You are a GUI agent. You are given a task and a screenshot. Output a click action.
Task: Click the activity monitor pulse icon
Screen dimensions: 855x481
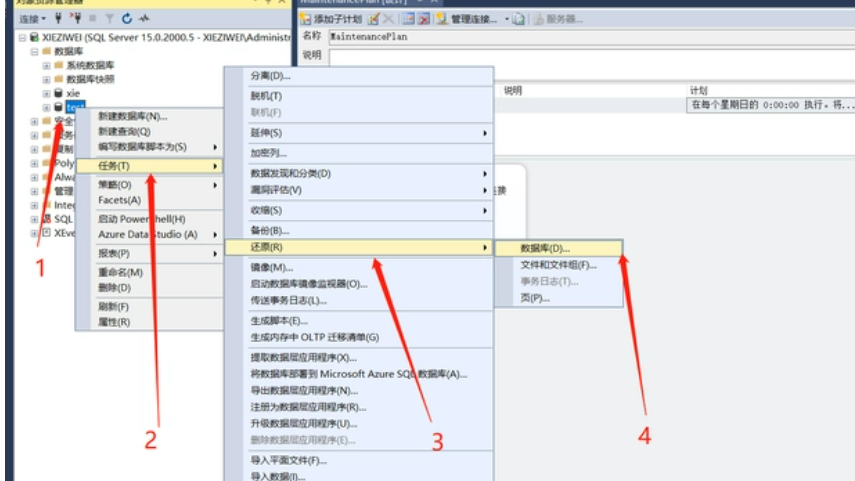144,19
